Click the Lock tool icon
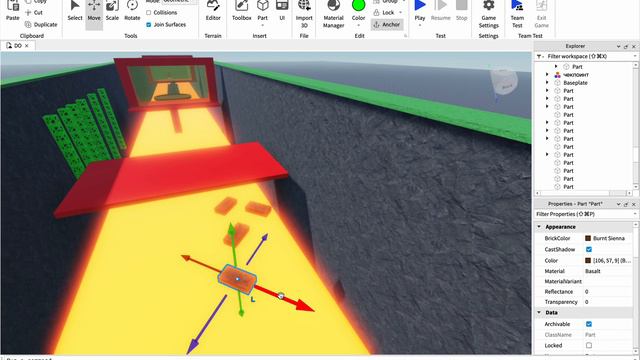This screenshot has height=360, width=640. click(x=376, y=13)
